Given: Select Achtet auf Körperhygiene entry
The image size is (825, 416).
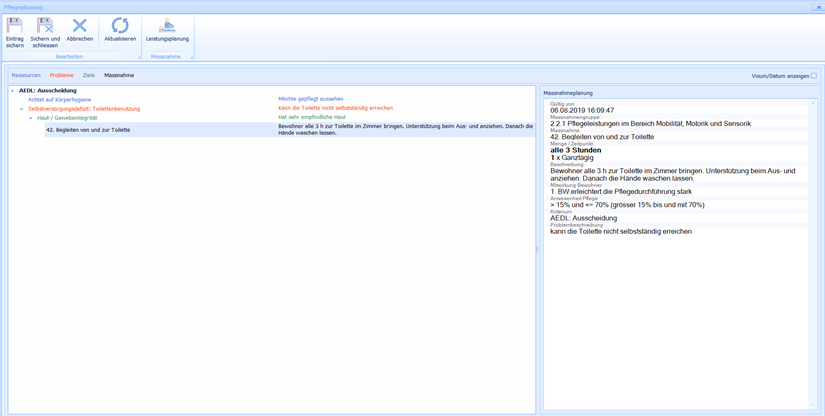Looking at the screenshot, I should 59,99.
